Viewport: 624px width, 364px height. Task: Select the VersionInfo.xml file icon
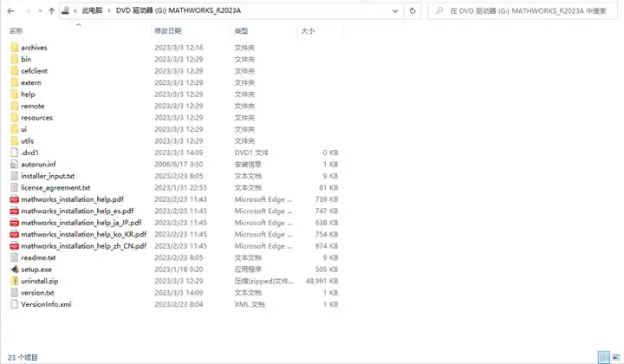point(15,304)
